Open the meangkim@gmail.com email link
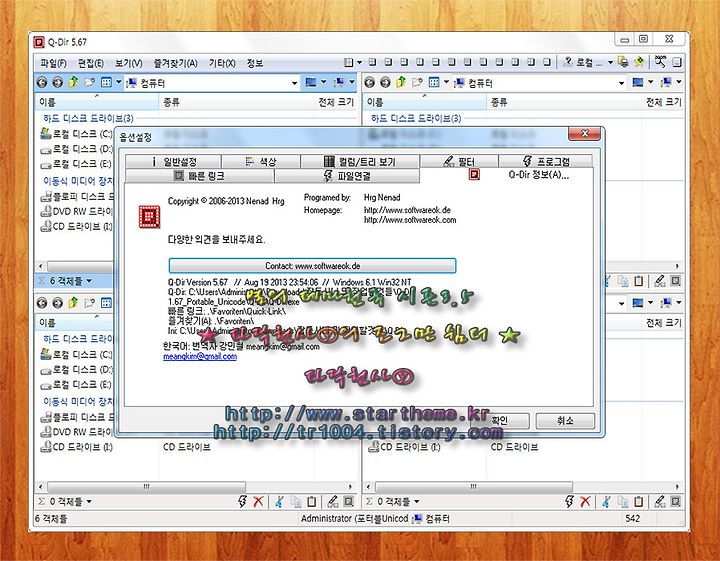 (x=200, y=357)
